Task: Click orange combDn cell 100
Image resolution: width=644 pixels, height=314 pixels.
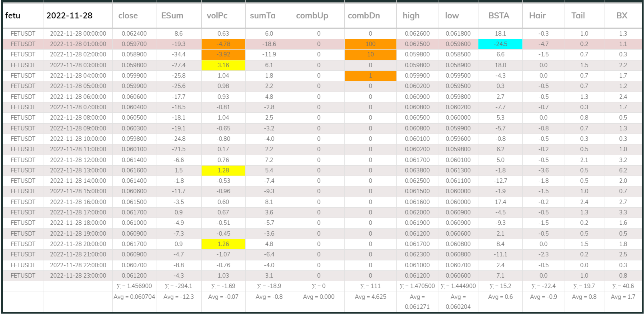Action: click(370, 44)
